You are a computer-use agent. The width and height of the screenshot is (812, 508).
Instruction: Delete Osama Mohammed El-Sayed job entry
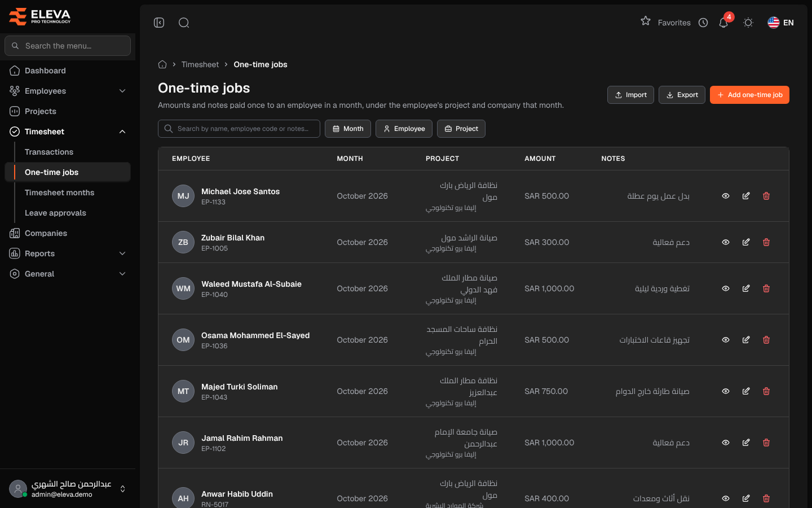pyautogui.click(x=766, y=340)
